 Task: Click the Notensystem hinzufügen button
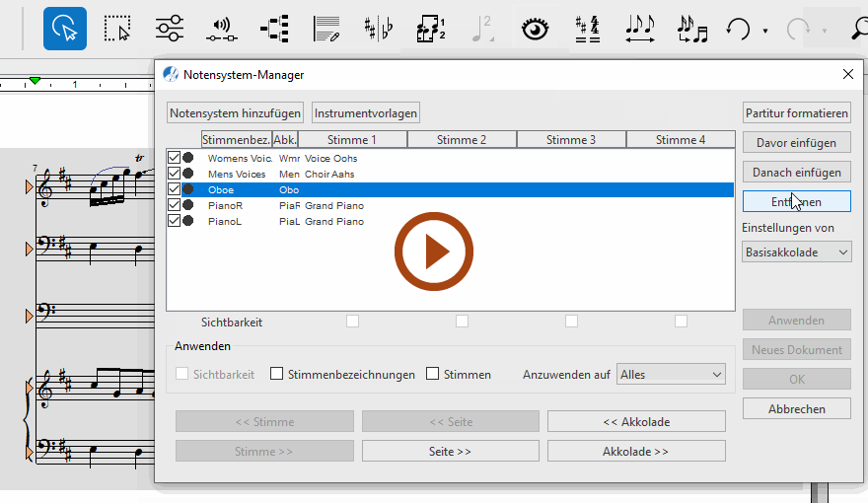tap(235, 113)
